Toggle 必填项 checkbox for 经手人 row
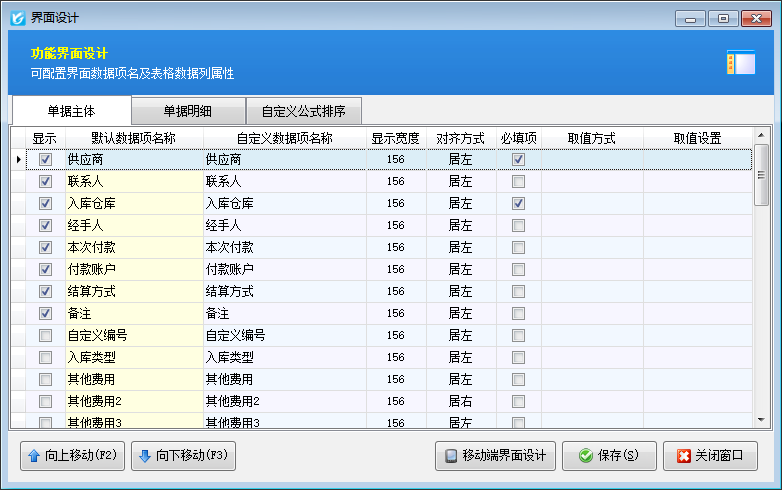The image size is (782, 490). tap(518, 226)
